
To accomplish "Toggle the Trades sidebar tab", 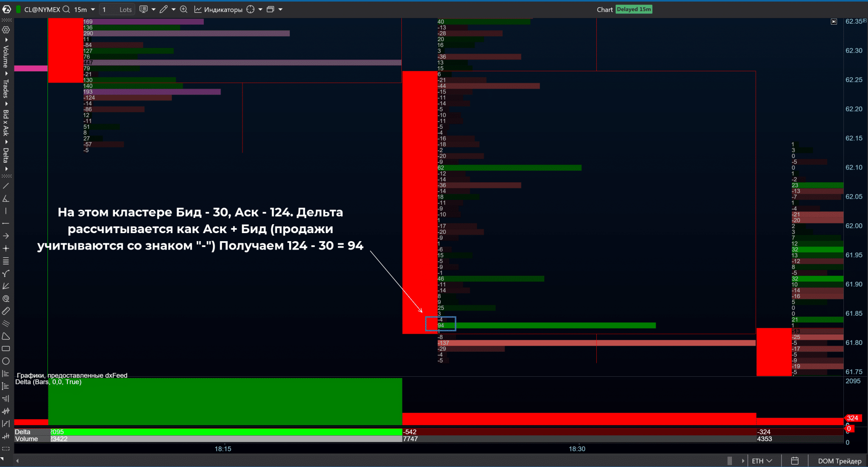I will click(x=6, y=88).
